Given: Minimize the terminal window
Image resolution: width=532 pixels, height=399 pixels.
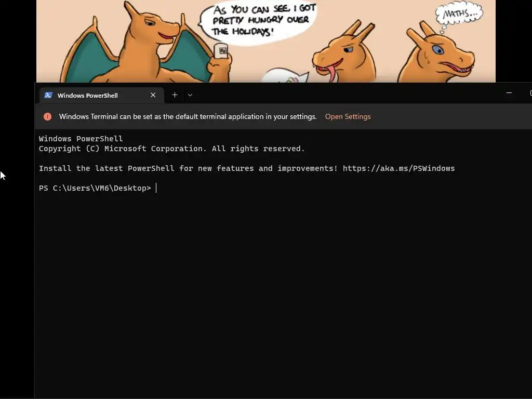Looking at the screenshot, I should tap(509, 92).
